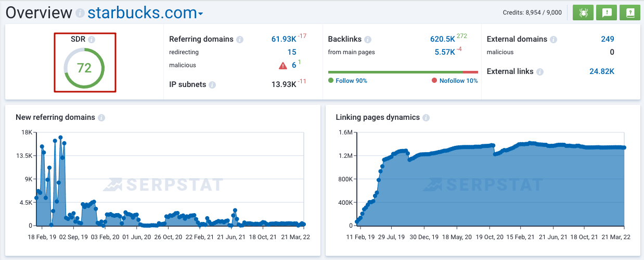Open referring domains count 61.93K
The image size is (644, 260).
pos(284,39)
